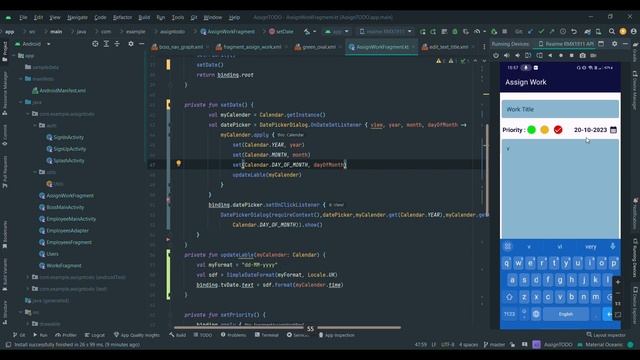Image resolution: width=640 pixels, height=360 pixels.
Task: Open SplashActivity in project tree
Action: (x=65, y=160)
